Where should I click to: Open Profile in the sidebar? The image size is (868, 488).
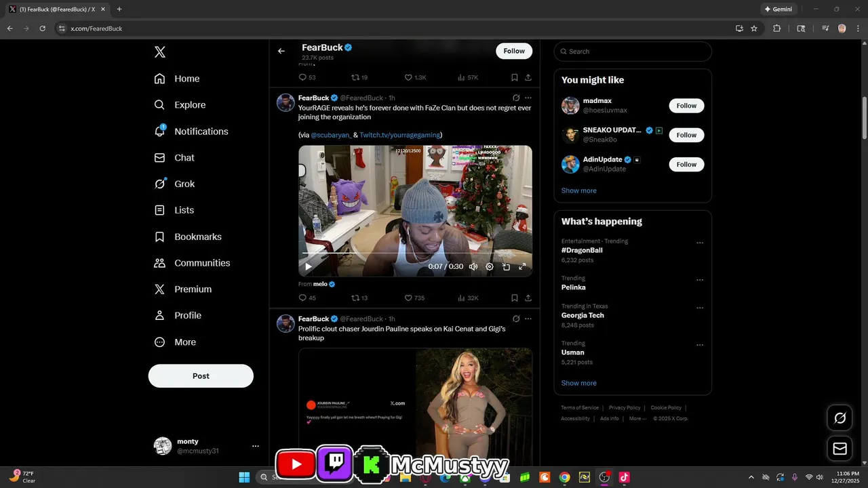(x=178, y=315)
